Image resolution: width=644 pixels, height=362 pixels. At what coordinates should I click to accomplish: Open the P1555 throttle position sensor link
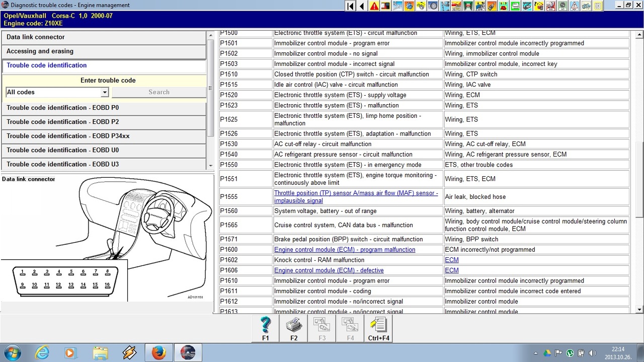coord(356,197)
